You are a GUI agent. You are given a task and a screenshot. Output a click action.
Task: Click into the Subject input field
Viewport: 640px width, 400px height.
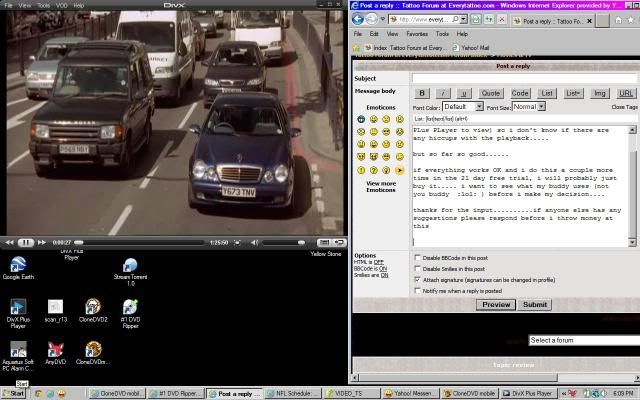pos(524,78)
